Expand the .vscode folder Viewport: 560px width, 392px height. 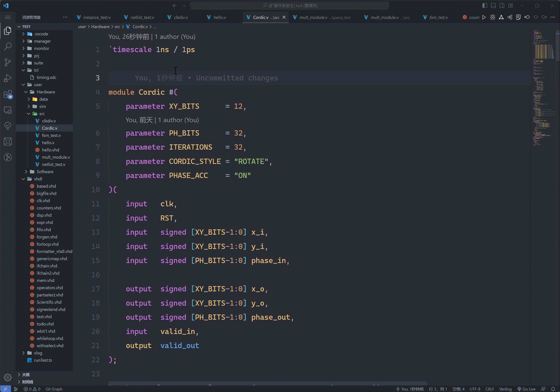tap(44, 34)
